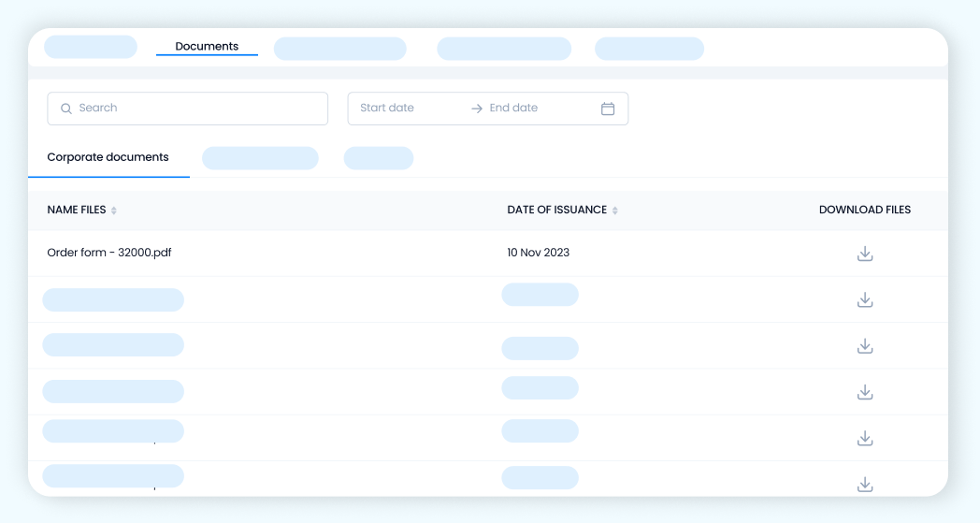Focus the Search input field
Screen dimensions: 980x523
196,109
